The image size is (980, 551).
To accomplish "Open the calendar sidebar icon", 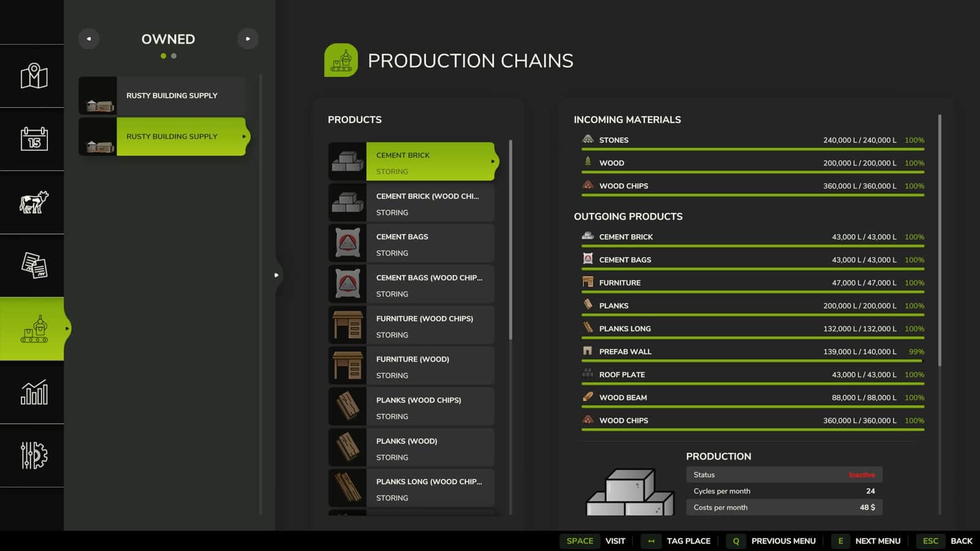I will (x=34, y=139).
